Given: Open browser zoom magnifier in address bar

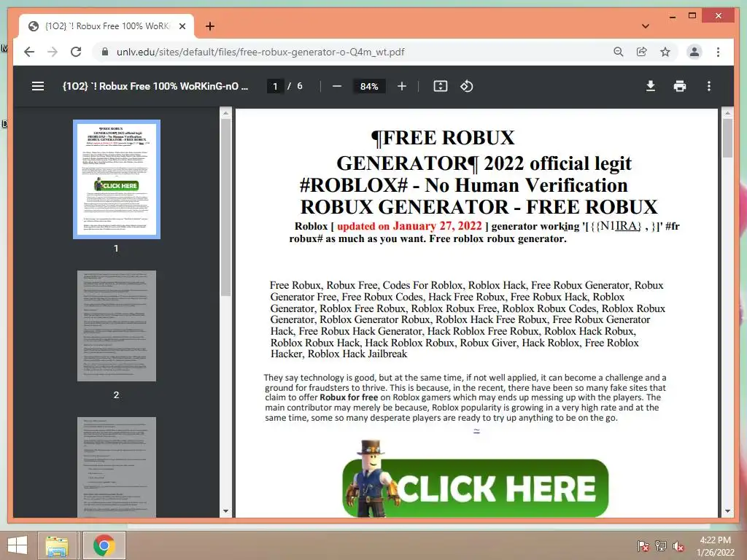Looking at the screenshot, I should click(x=619, y=52).
